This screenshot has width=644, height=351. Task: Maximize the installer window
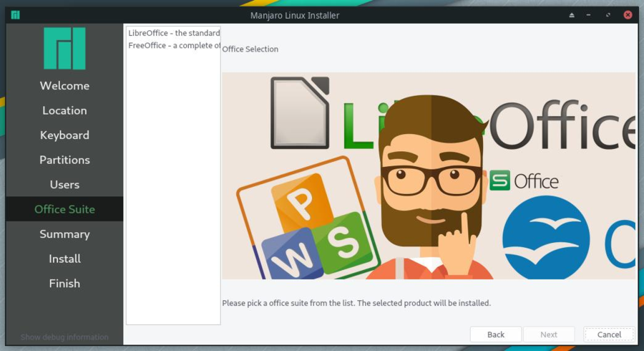click(x=608, y=15)
